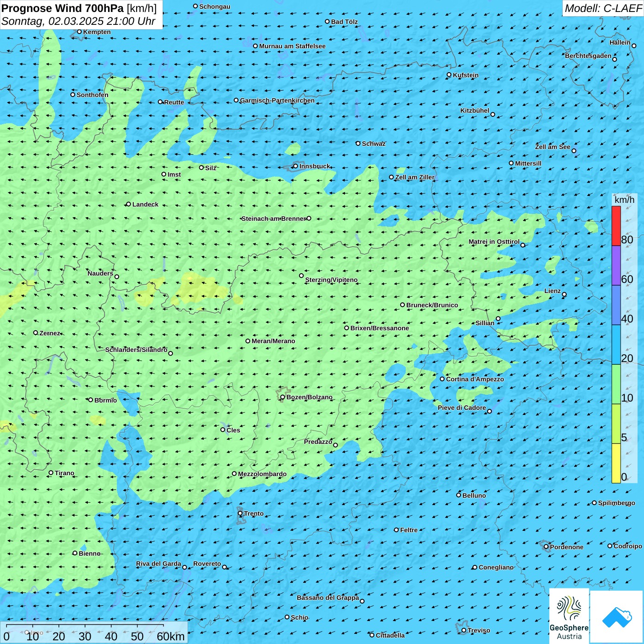
Task: Click the GeoSphere Austria logo
Action: pyautogui.click(x=569, y=615)
